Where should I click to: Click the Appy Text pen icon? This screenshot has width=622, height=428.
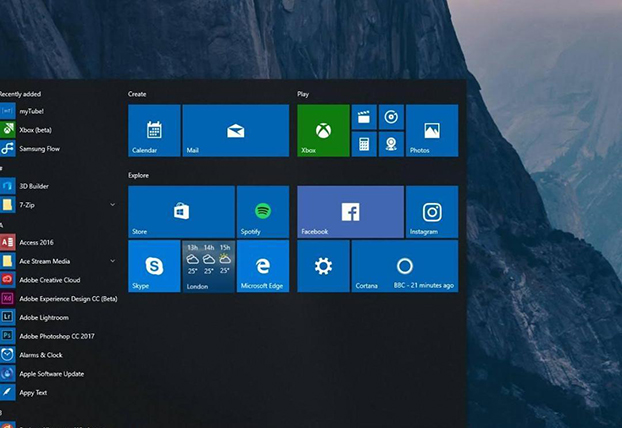coord(8,392)
